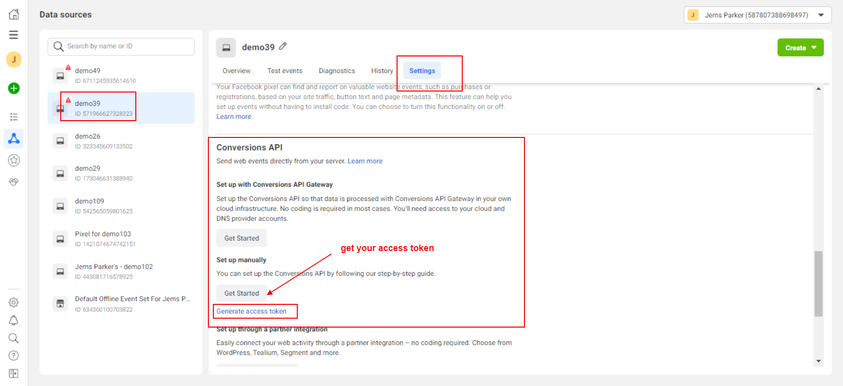Screen dimensions: 843x386
Task: Click the search magnifier sidebar icon
Action: click(14, 338)
